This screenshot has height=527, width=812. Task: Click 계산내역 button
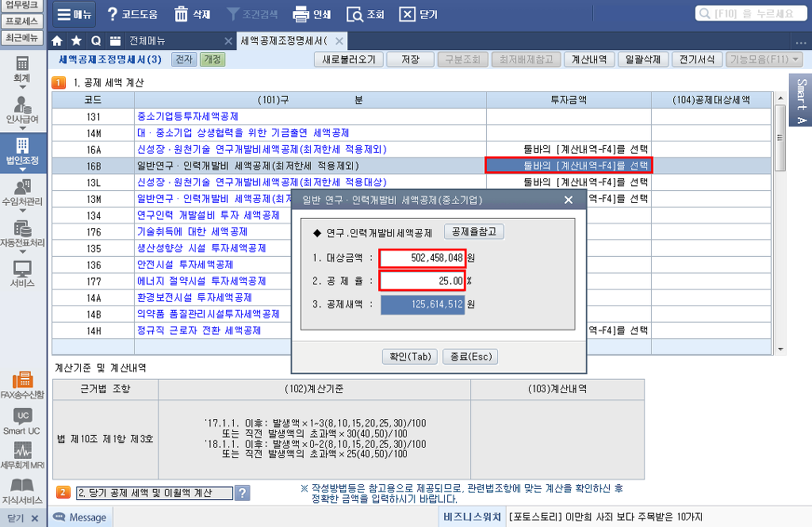589,59
